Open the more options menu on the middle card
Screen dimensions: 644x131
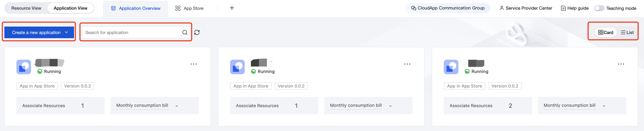coord(407,64)
